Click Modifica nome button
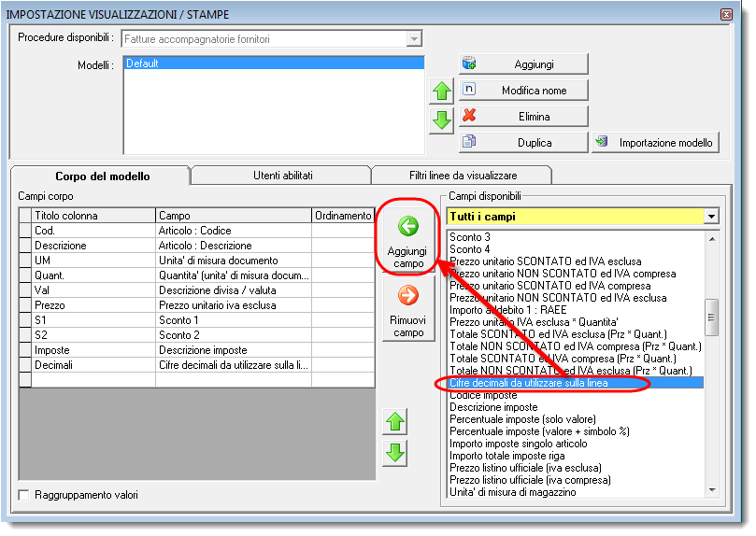The height and width of the screenshot is (536, 756). click(523, 90)
